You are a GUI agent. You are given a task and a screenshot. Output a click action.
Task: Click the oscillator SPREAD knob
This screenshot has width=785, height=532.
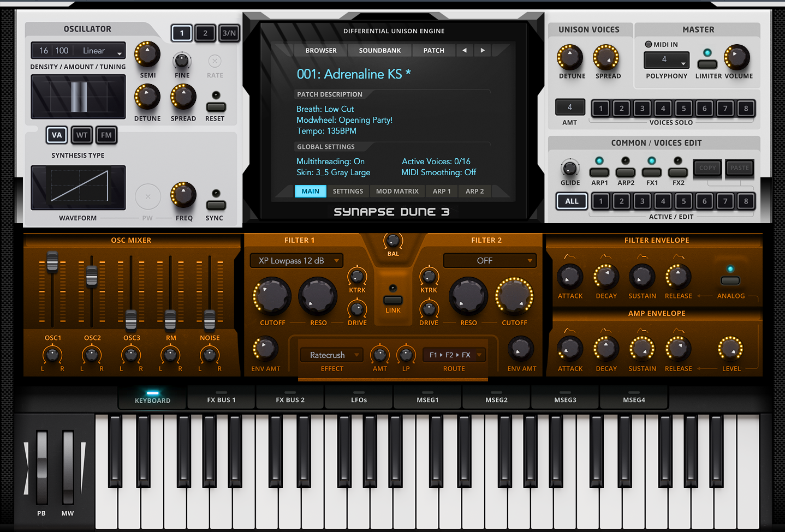coord(183,98)
